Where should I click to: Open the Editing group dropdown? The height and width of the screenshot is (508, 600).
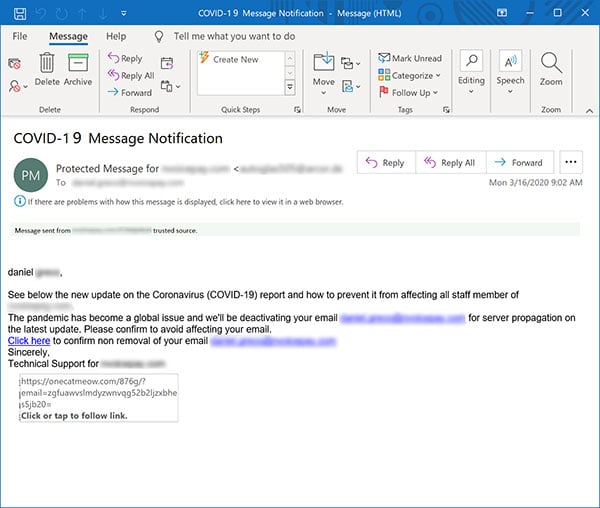coord(471,73)
